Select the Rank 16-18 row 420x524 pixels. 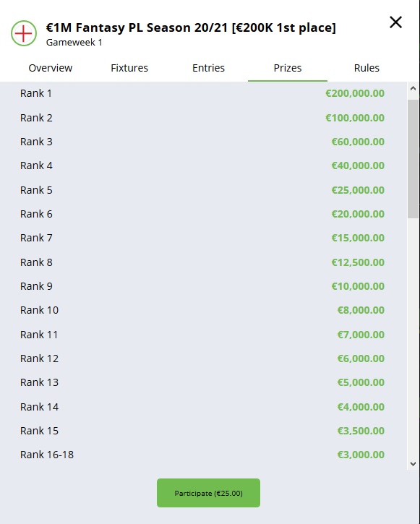[x=202, y=455]
